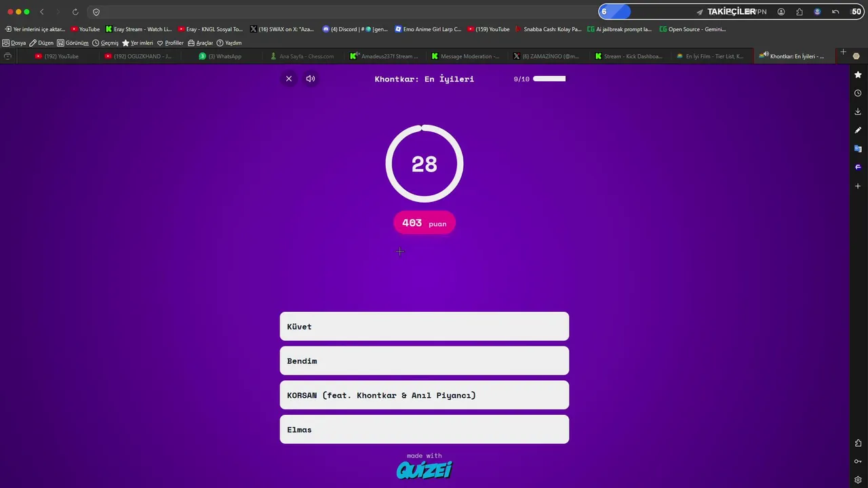Viewport: 868px width, 488px height.
Task: Reload the page with refresh icon
Action: [x=75, y=12]
